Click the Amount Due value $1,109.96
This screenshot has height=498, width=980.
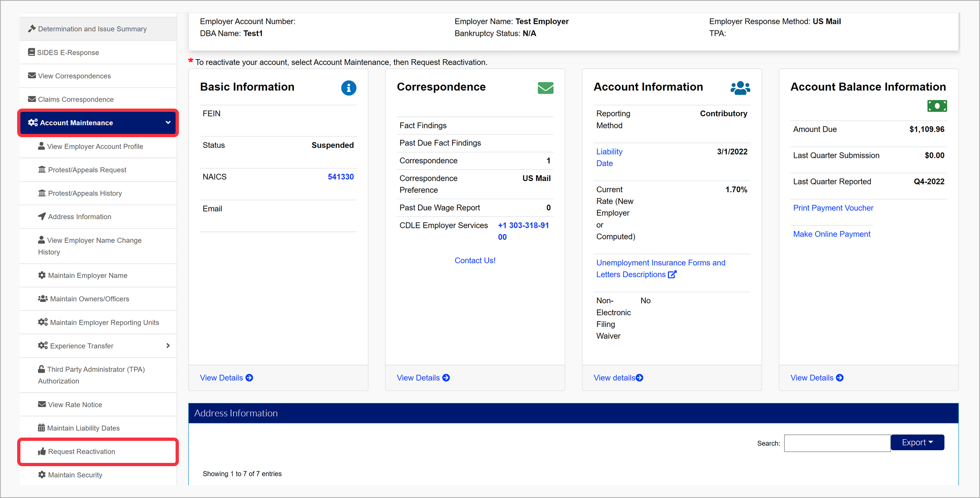[x=927, y=129]
